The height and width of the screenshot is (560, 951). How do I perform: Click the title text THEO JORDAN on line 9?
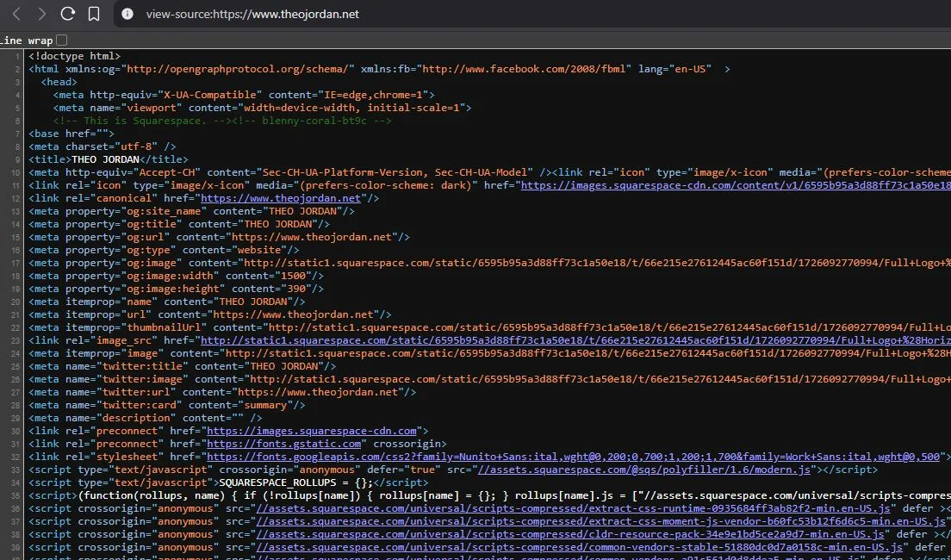pos(106,159)
